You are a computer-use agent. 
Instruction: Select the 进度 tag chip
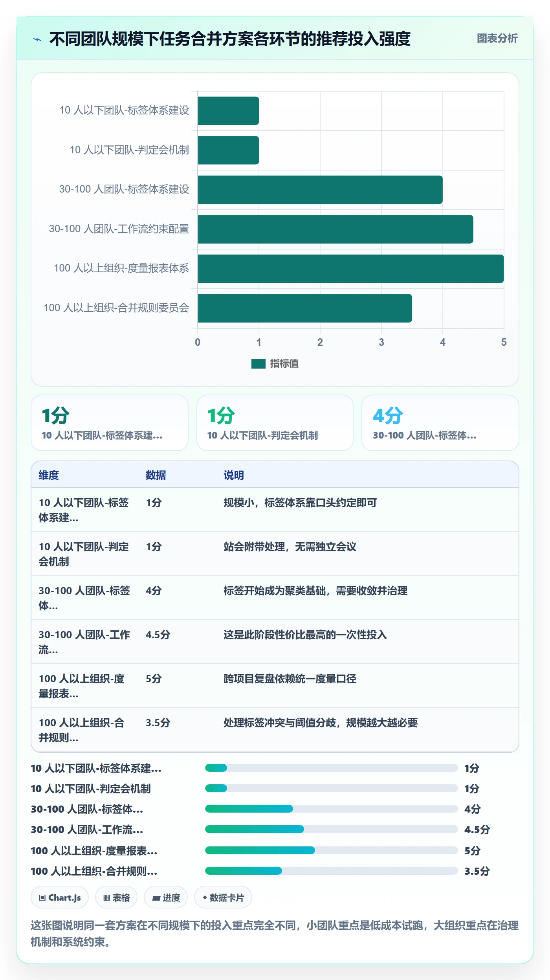(166, 897)
